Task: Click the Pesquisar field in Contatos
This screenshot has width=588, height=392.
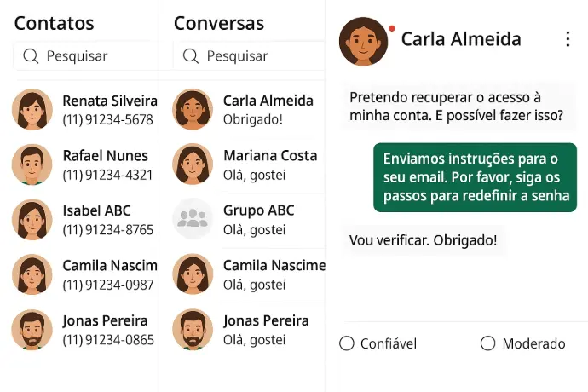Action: tap(94, 56)
